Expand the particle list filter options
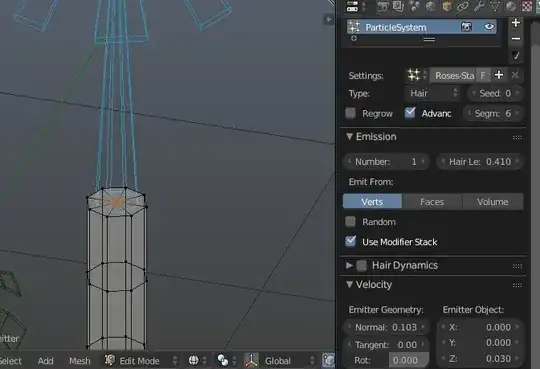Screen dimensions: 540x369 click(x=354, y=38)
